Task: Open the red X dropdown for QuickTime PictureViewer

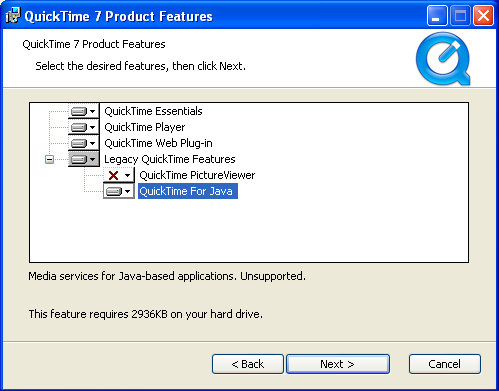Action: coord(119,175)
